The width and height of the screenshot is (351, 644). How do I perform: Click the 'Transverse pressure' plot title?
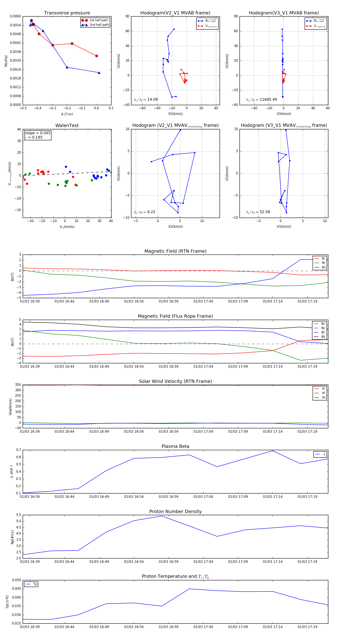[x=67, y=13]
